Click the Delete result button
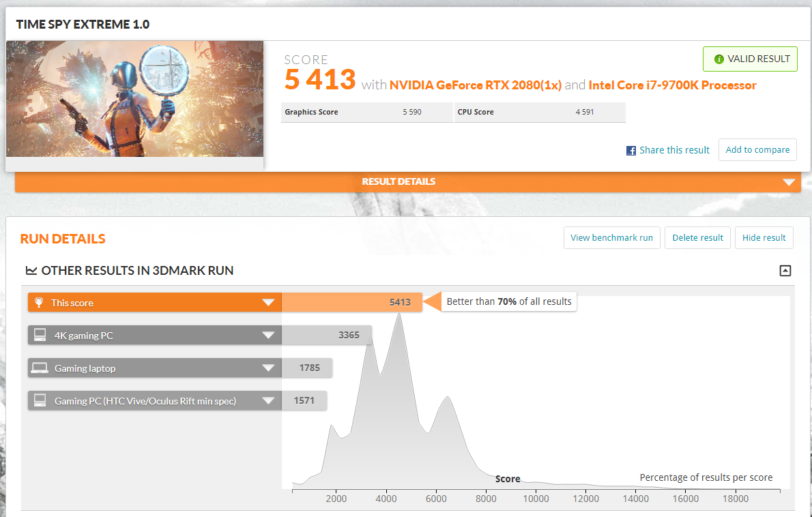Image resolution: width=812 pixels, height=517 pixels. tap(697, 237)
